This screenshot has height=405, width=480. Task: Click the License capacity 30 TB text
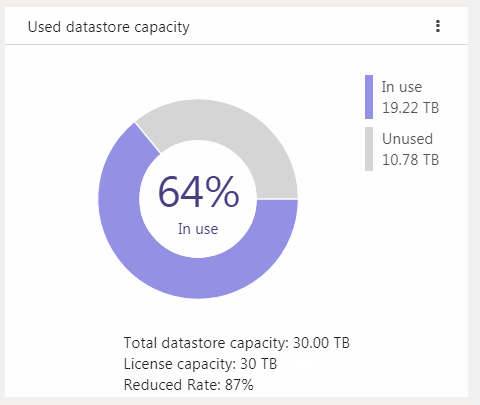(200, 364)
